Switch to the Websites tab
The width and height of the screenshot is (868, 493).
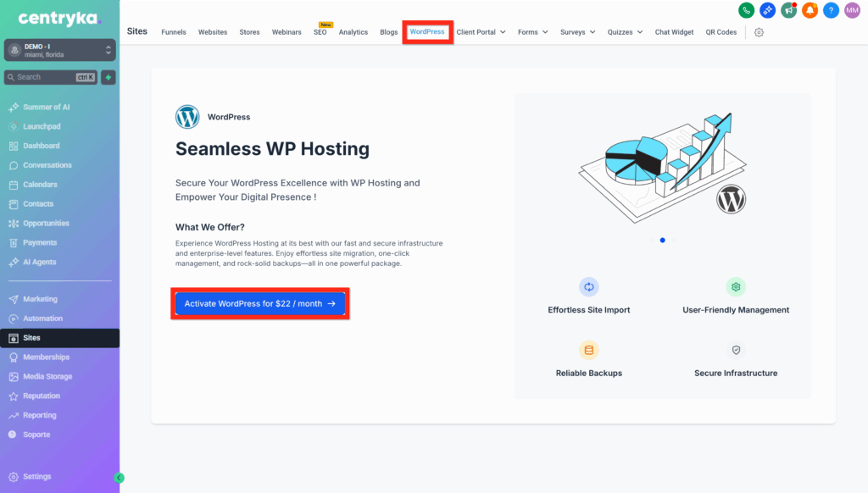pyautogui.click(x=213, y=32)
